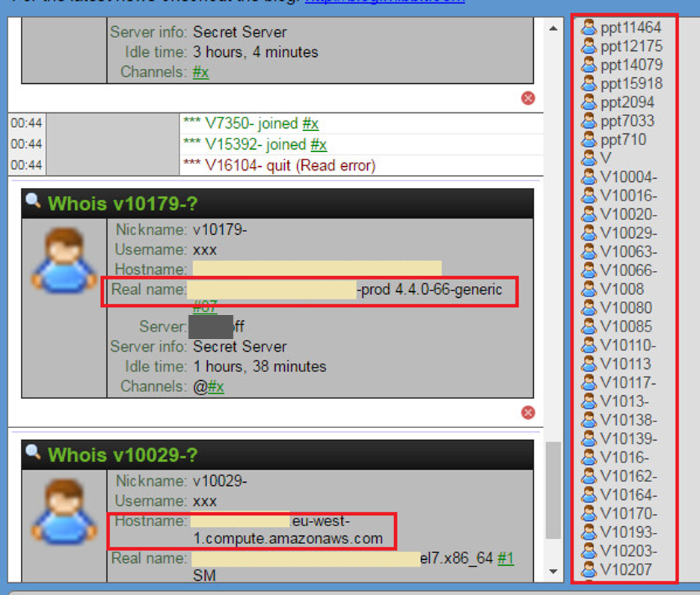The image size is (700, 595).
Task: Click the user icon next to V10207
Action: coord(589,570)
